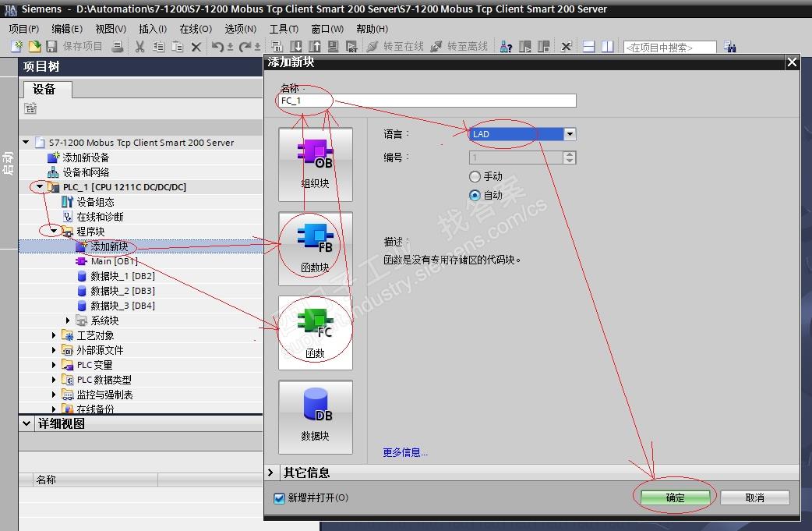Click the search binoculars icon
The width and height of the screenshot is (812, 531).
(x=729, y=47)
